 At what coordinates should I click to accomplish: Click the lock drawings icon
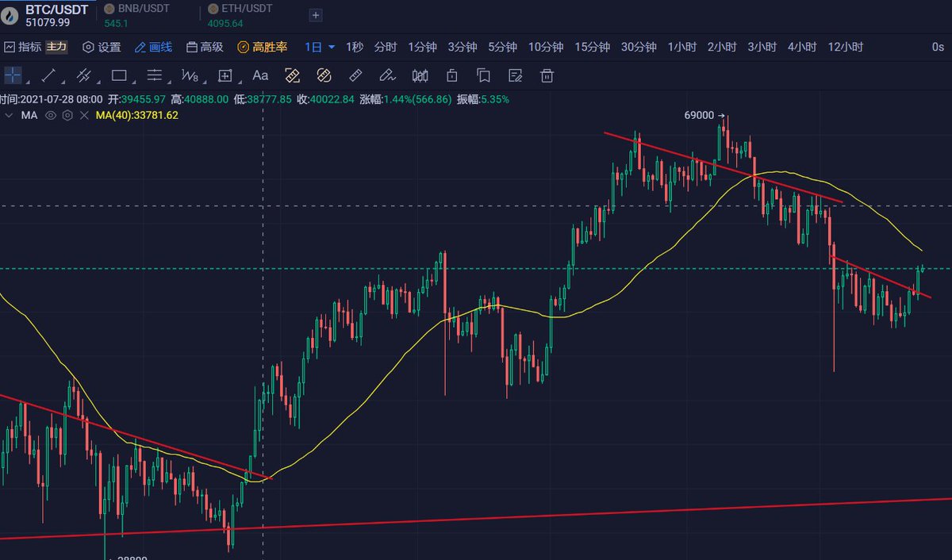[x=451, y=75]
